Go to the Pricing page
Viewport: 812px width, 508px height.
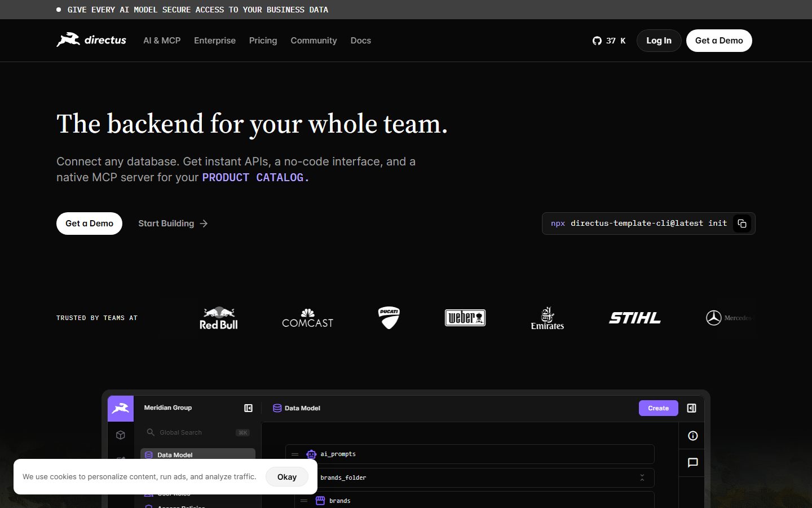point(263,41)
